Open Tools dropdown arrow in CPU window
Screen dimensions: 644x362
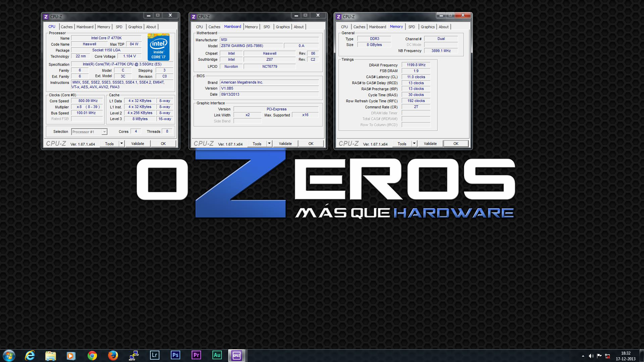point(121,144)
